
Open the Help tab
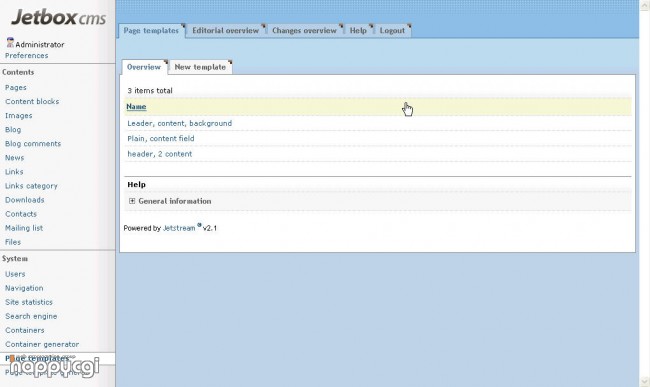358,31
